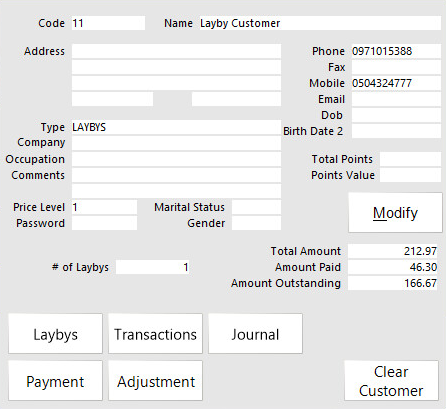Click the Gender field
The image size is (446, 409).
coord(256,223)
